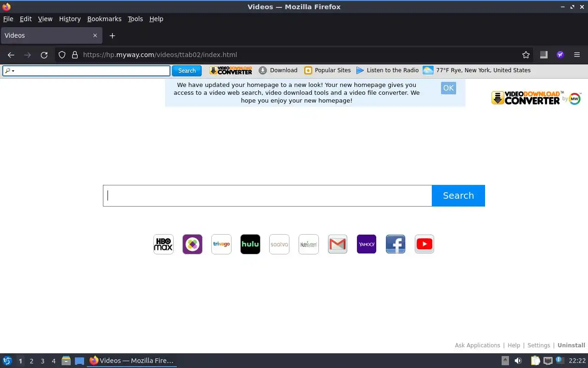Reload the page with the refresh icon
The height and width of the screenshot is (368, 588).
[44, 55]
